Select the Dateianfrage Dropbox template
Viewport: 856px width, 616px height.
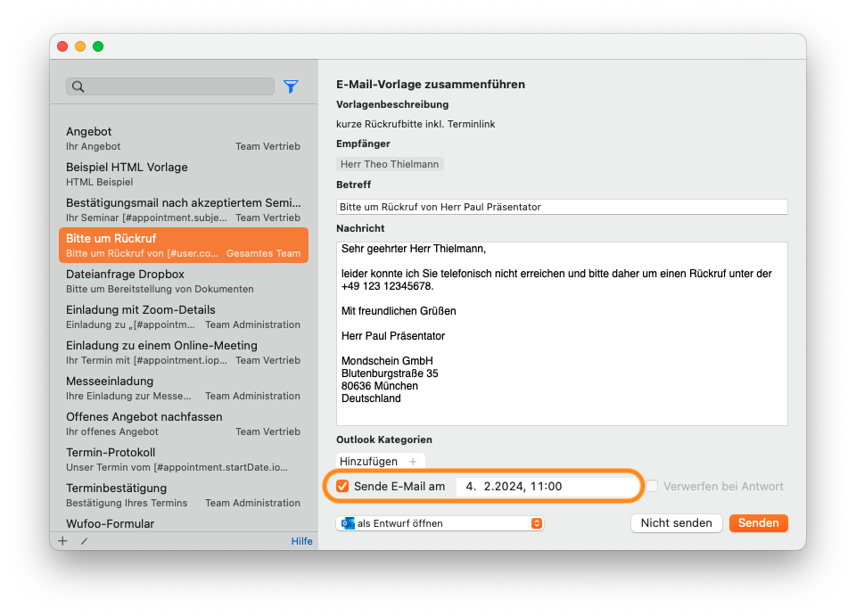184,281
